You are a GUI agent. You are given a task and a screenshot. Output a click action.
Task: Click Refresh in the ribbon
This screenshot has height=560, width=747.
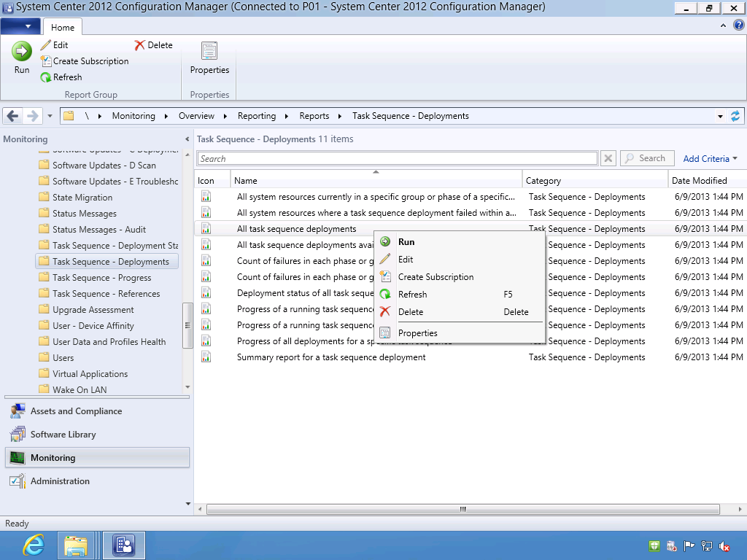click(61, 77)
